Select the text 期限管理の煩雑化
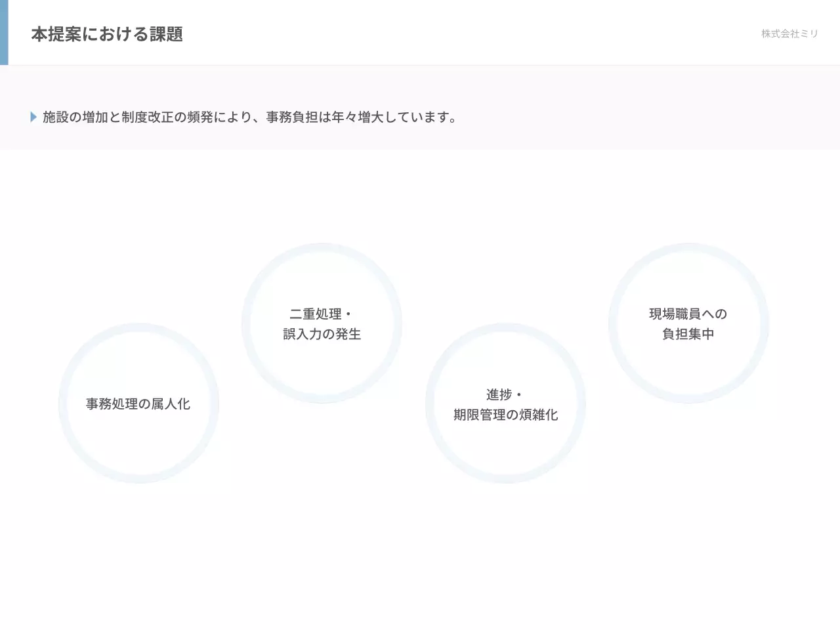 (505, 414)
